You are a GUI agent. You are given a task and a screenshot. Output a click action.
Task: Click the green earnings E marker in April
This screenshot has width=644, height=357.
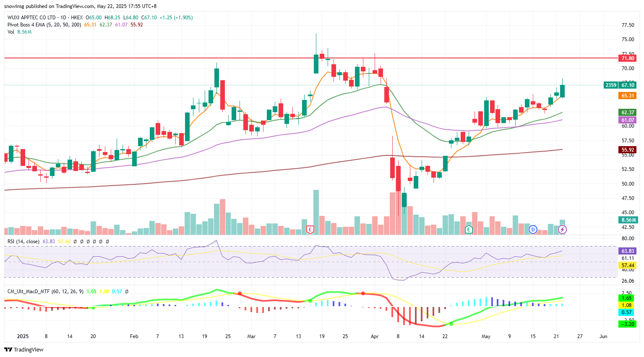coord(469,229)
